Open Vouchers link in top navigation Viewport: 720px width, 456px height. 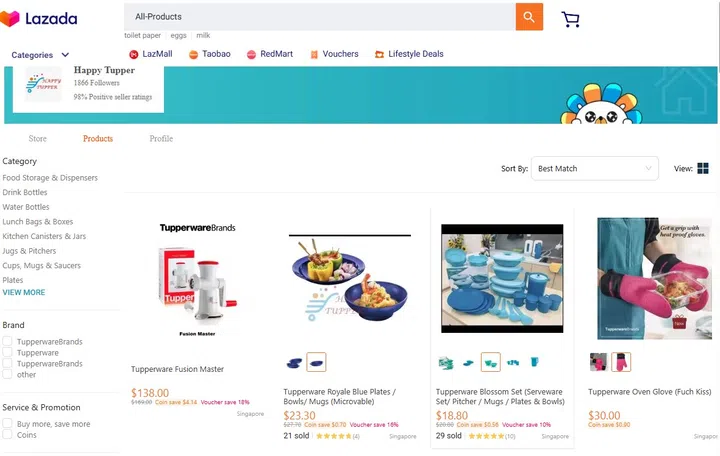tap(340, 54)
